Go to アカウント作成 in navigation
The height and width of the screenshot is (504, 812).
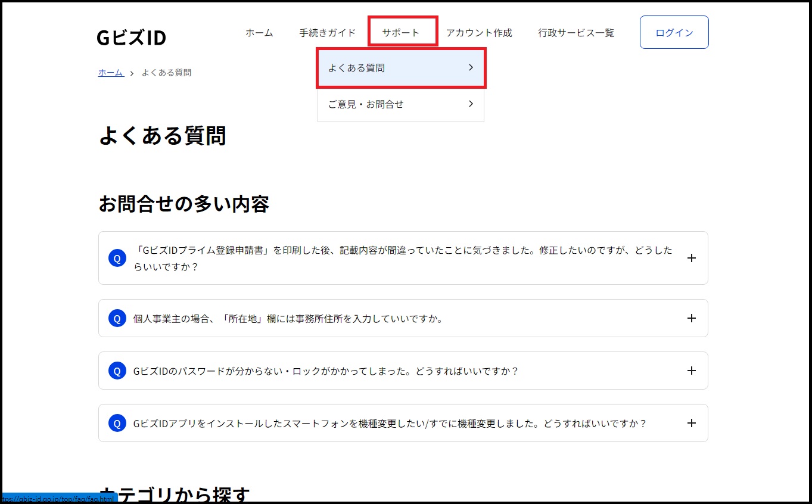point(479,33)
